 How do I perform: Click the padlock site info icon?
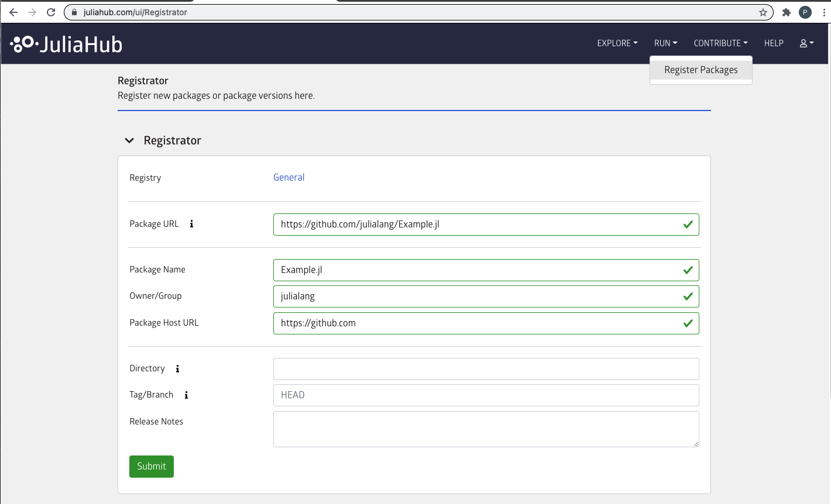tap(74, 12)
